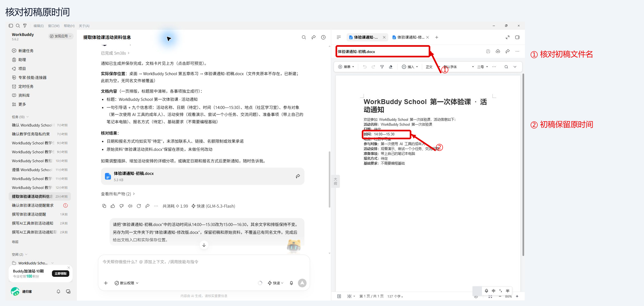Expand document preview to fullscreen
This screenshot has height=306, width=644.
(x=508, y=37)
